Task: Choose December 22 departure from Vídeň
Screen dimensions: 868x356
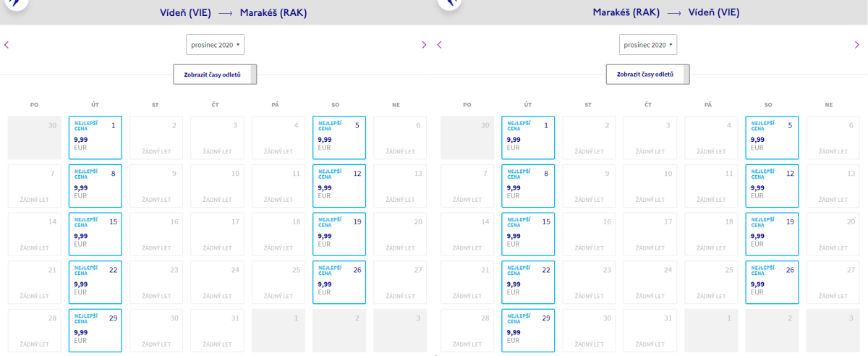Action: pyautogui.click(x=95, y=282)
